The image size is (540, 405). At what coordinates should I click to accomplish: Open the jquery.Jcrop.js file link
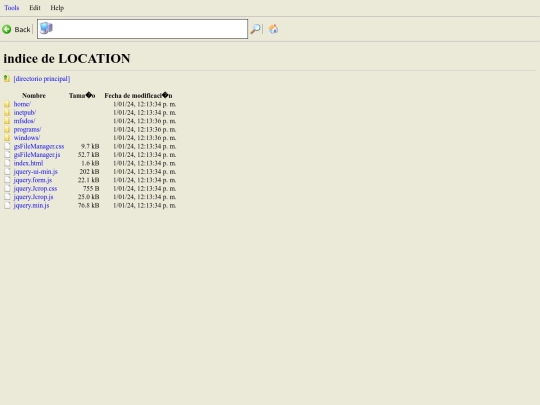(33, 197)
